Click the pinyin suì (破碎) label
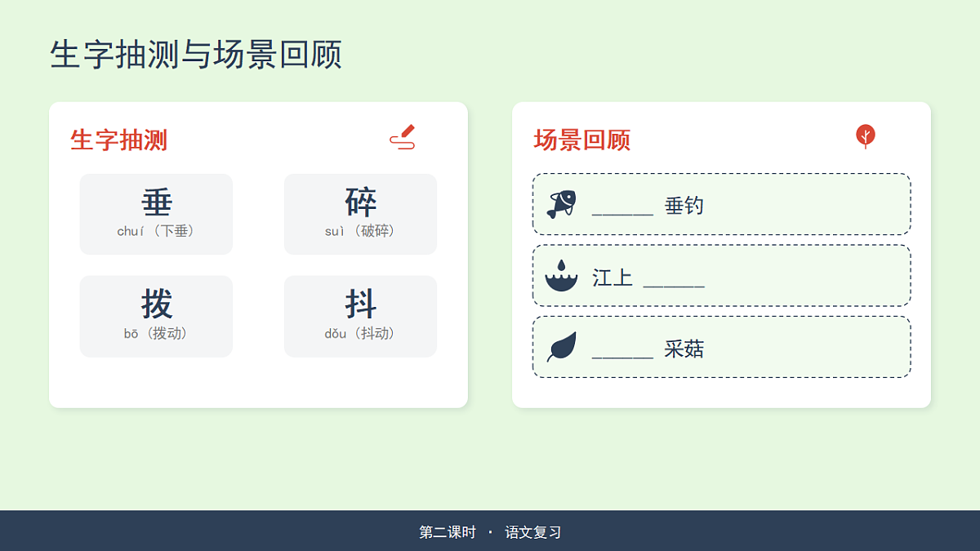 (360, 231)
